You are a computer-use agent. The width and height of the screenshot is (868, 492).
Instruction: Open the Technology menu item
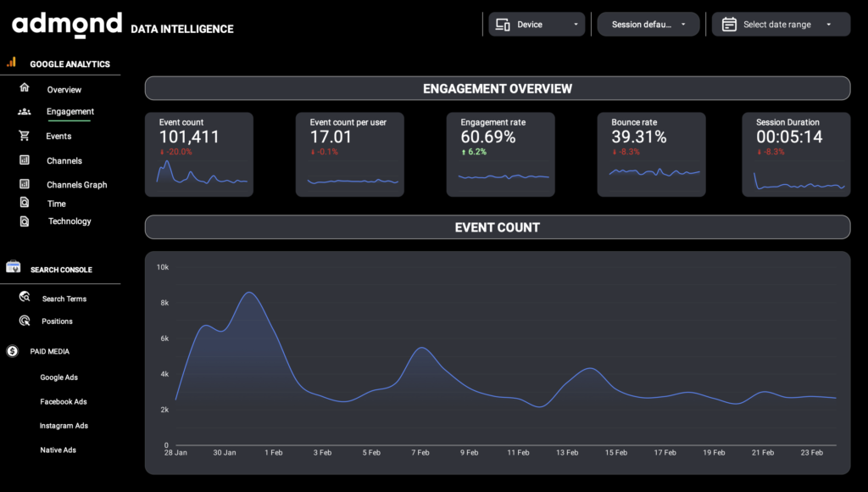(70, 221)
